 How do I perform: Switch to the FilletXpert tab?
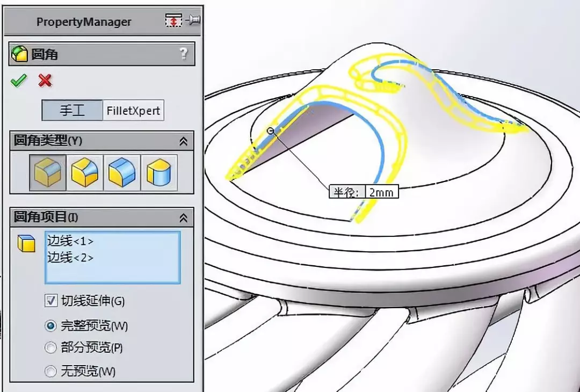133,110
